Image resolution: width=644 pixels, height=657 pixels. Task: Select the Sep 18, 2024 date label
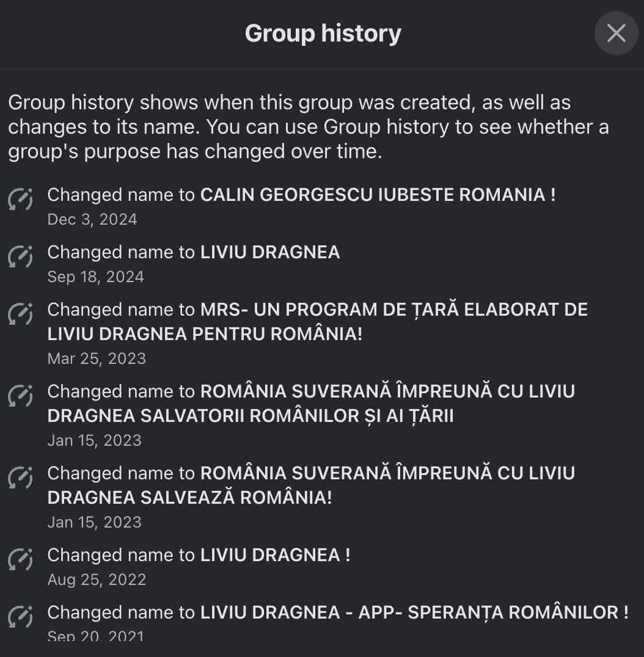tap(96, 277)
